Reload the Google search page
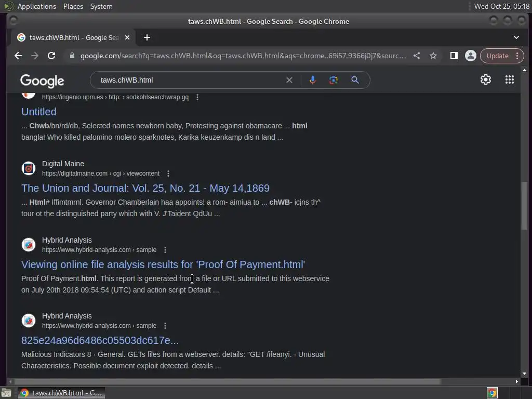The image size is (532, 399). pos(51,56)
